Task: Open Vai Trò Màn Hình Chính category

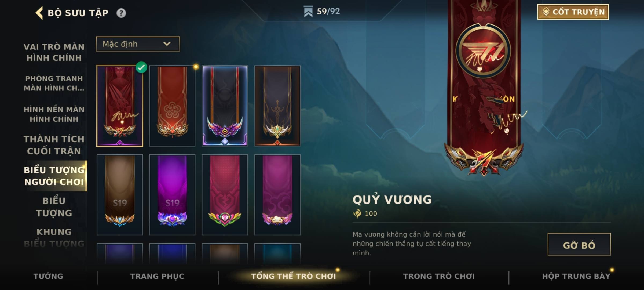Action: (x=54, y=52)
